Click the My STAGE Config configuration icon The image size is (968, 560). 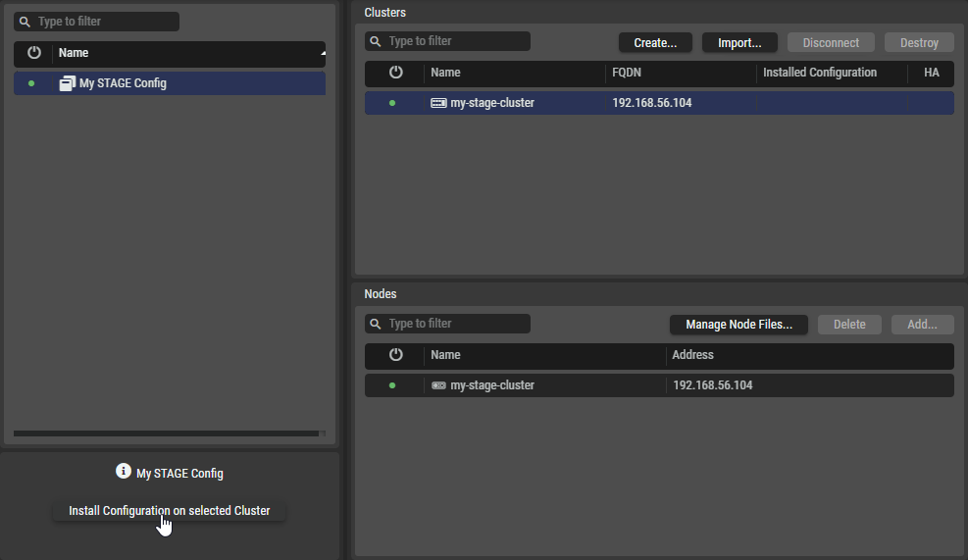[x=67, y=83]
